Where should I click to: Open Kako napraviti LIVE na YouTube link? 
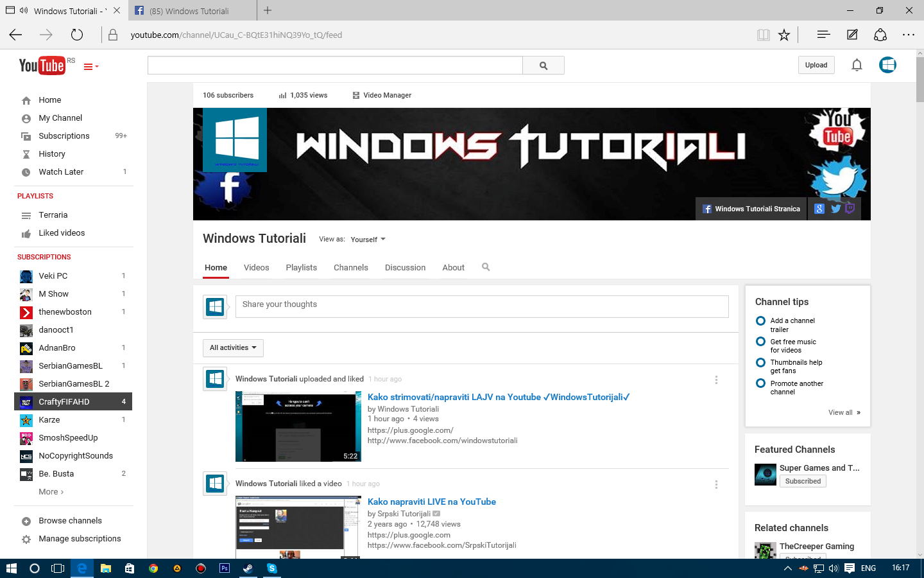pyautogui.click(x=432, y=502)
